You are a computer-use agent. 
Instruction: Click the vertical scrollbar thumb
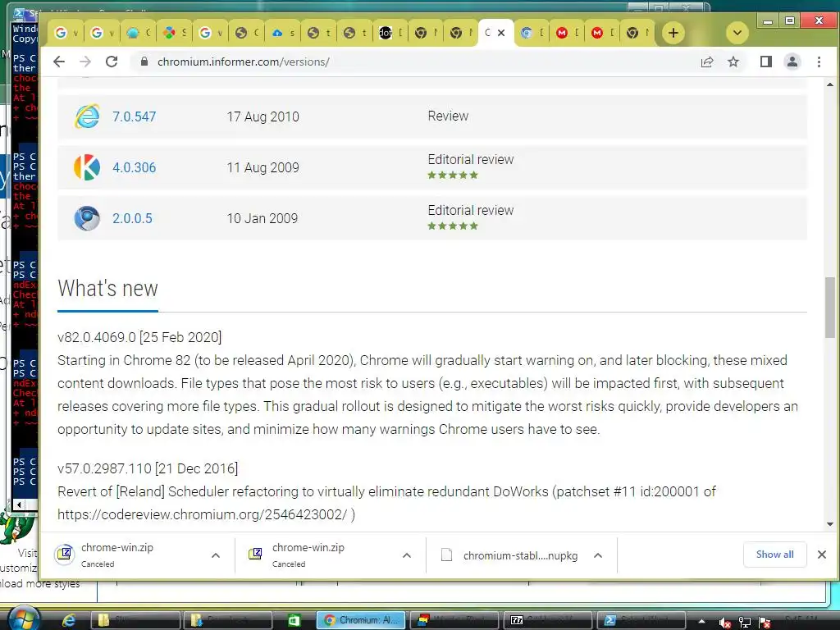click(x=830, y=308)
